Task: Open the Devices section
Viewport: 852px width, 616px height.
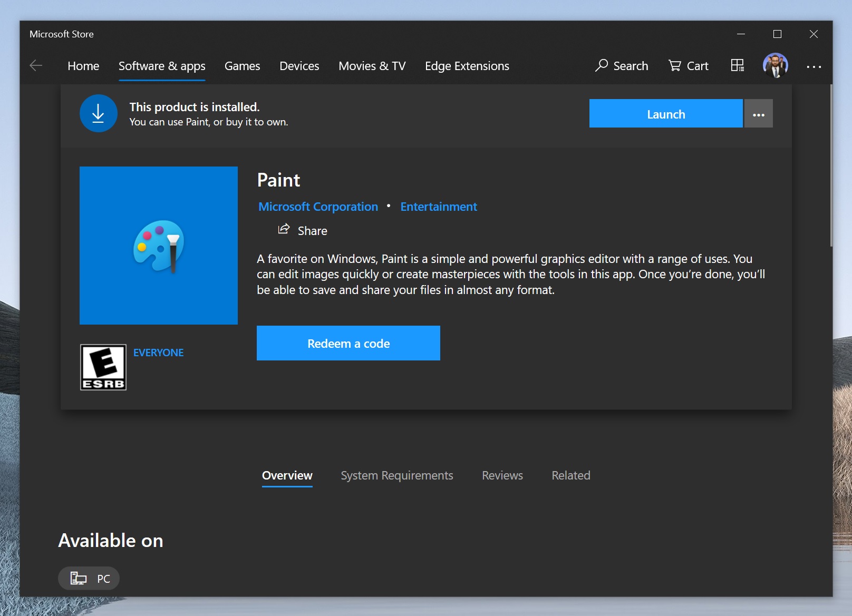Action: [299, 66]
